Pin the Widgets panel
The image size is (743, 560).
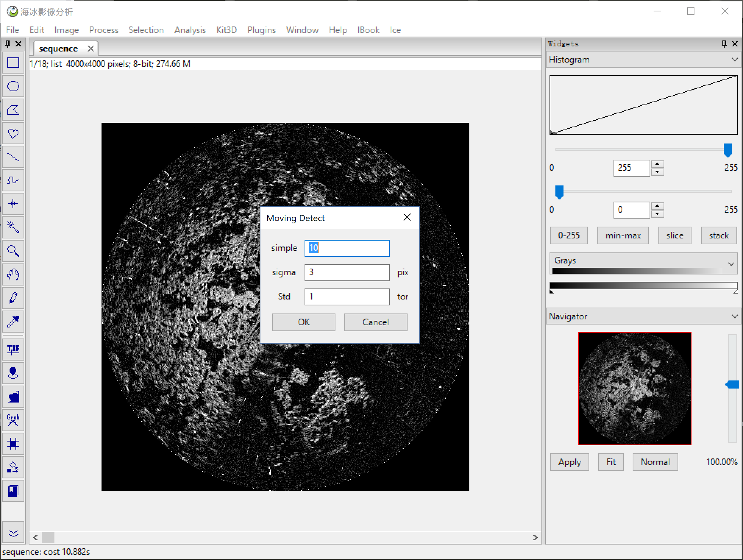coord(724,44)
